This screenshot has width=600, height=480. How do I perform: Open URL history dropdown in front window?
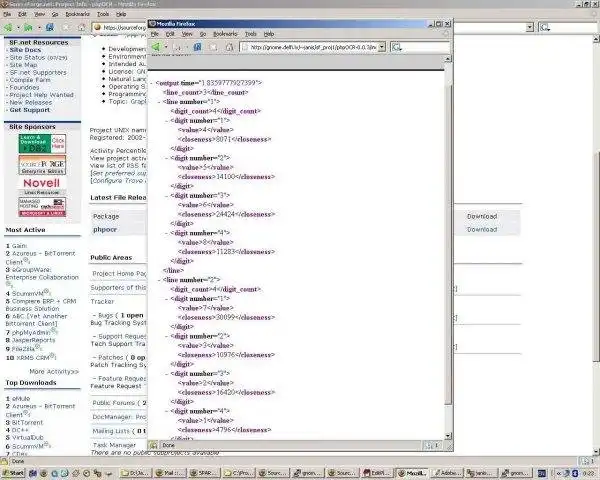[382, 47]
